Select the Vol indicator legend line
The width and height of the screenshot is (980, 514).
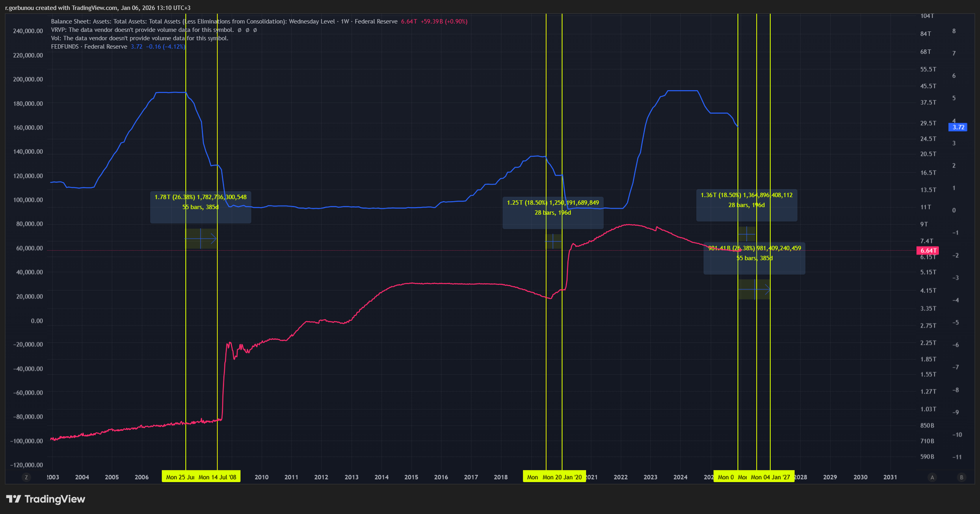click(x=140, y=38)
